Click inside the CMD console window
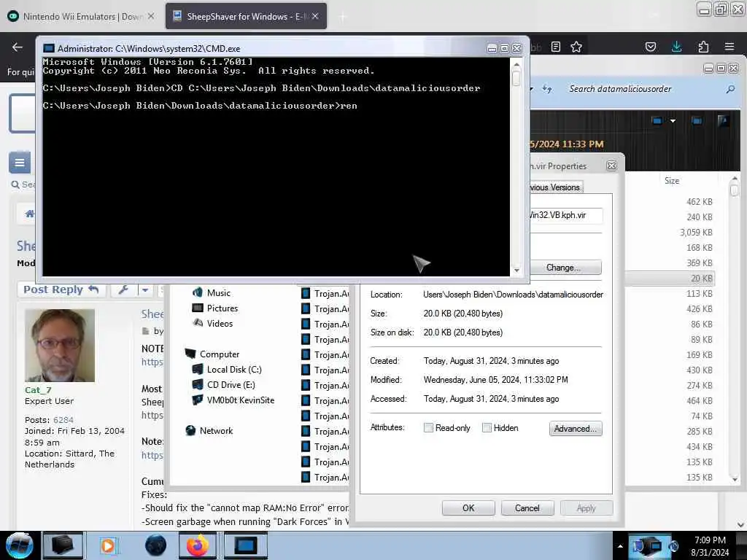 (276, 167)
